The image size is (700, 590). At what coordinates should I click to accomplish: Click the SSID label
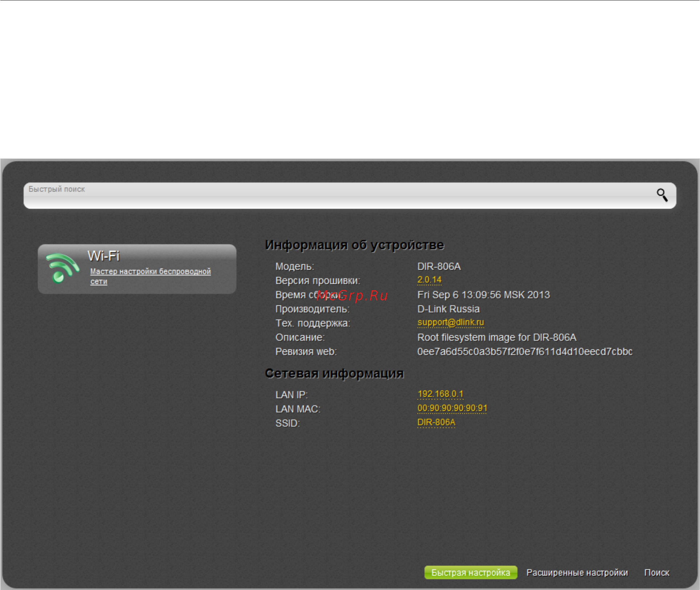pyautogui.click(x=287, y=423)
